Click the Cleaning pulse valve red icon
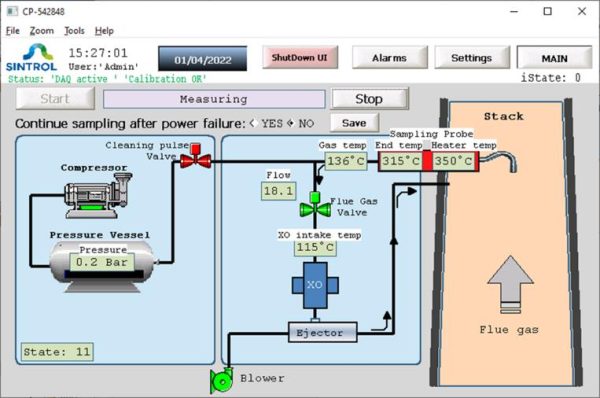 [196, 157]
